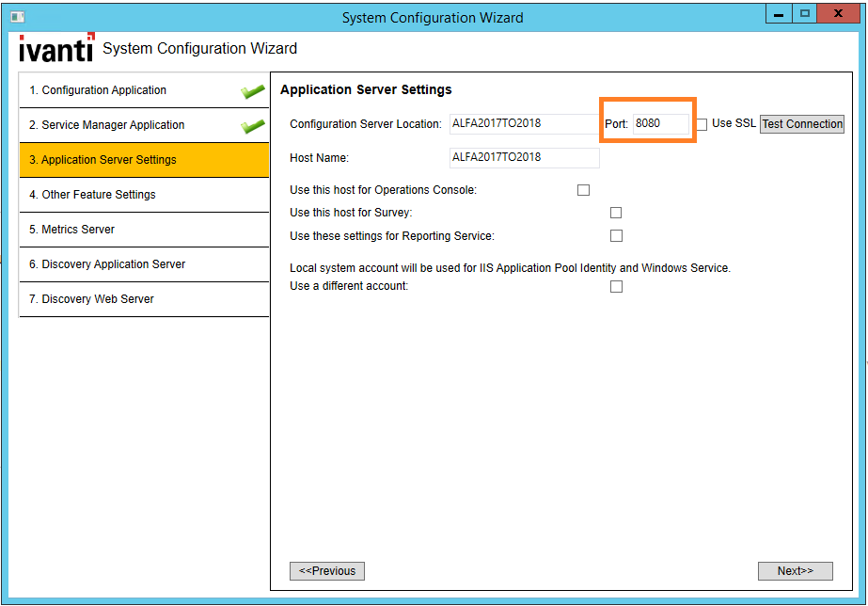The height and width of the screenshot is (606, 868).
Task: Select step 4. Other Feature Settings
Action: pos(144,195)
